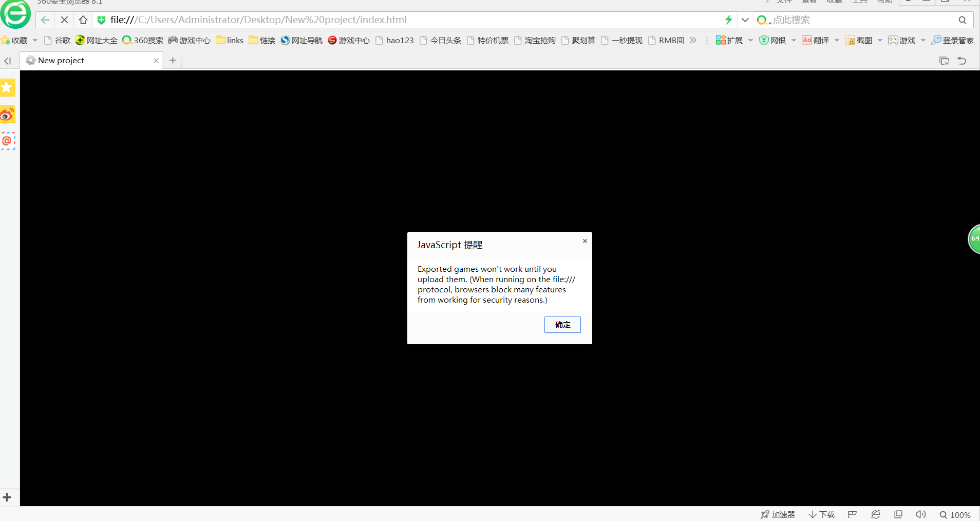Click the green lightning speed-mode icon
This screenshot has height=521, width=980.
point(728,20)
